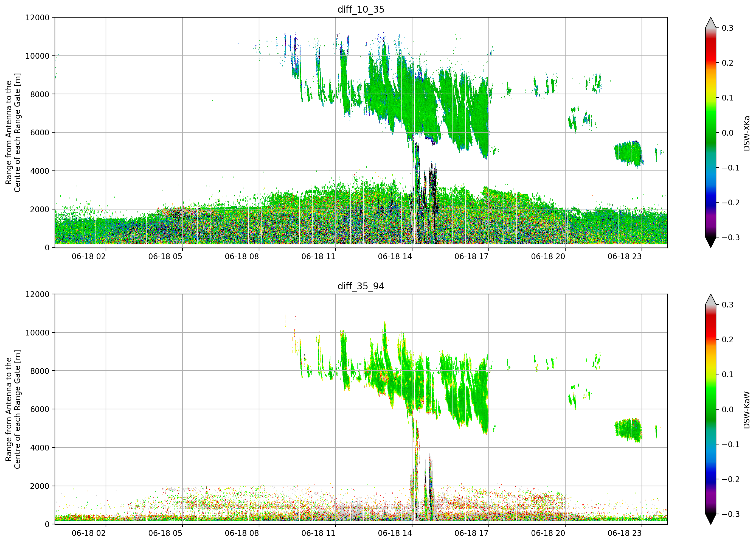Viewport: 756px width, 543px height.
Task: Click the 0.3 tick on the DSW-KaW colorbar
Action: pyautogui.click(x=728, y=305)
